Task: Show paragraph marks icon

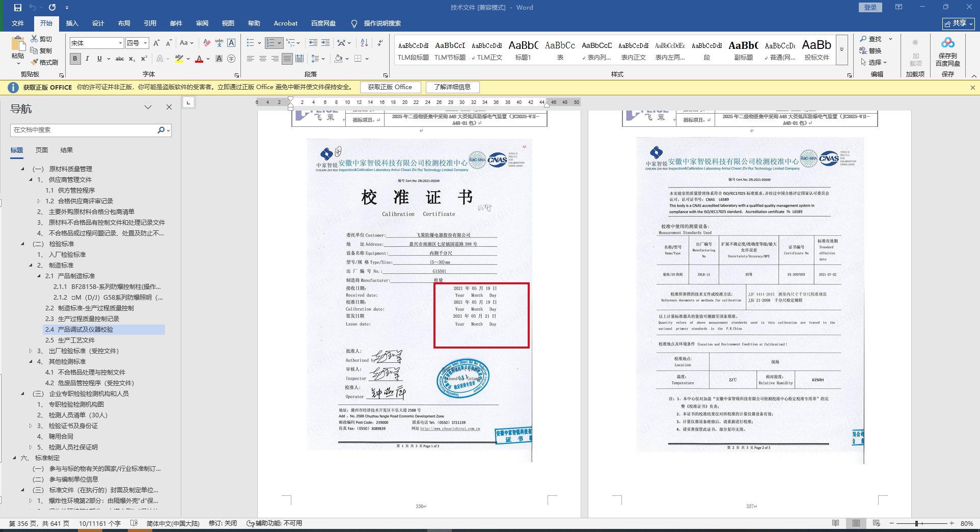Action: tap(380, 43)
